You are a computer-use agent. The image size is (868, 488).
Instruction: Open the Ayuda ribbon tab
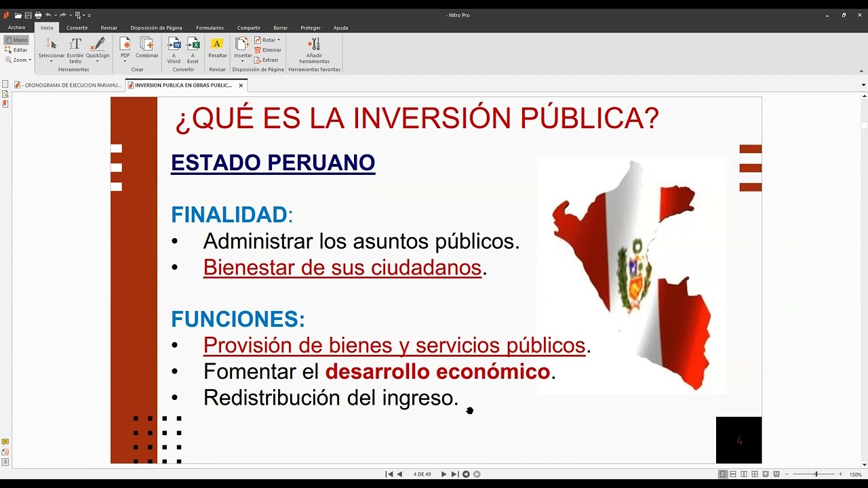point(341,28)
